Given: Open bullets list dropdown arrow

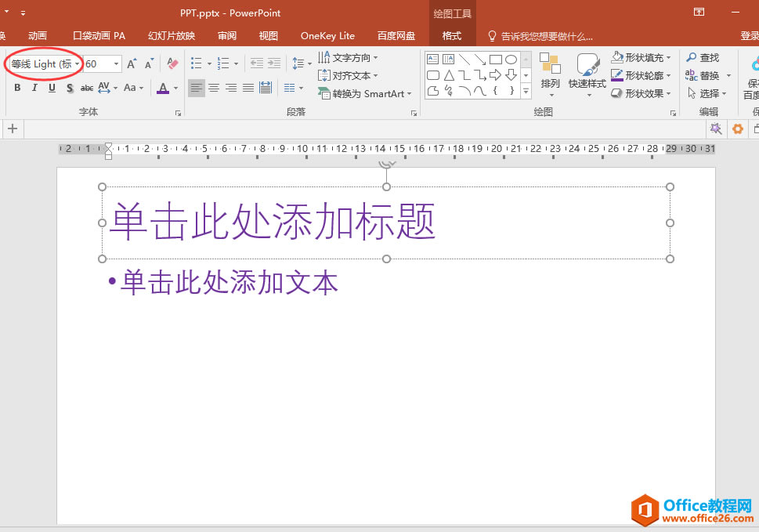Looking at the screenshot, I should coord(209,63).
